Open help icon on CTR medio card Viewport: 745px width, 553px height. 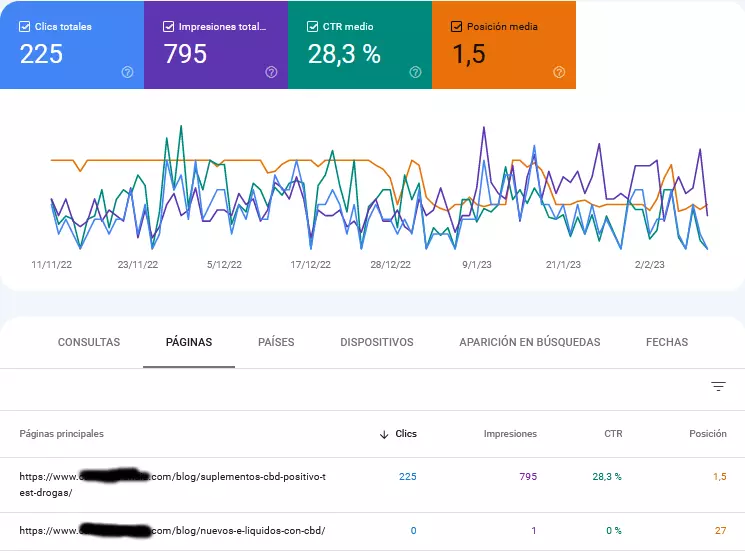[415, 72]
